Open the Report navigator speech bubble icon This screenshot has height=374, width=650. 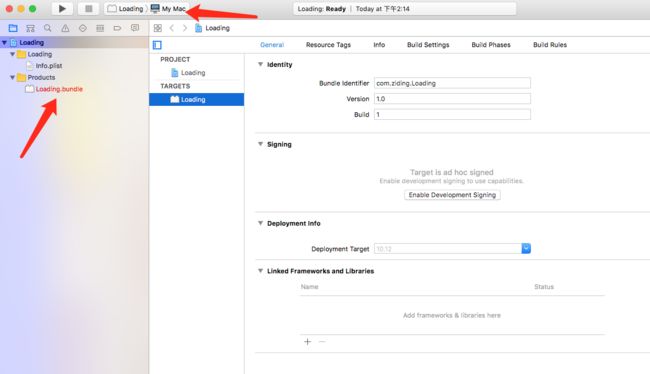click(135, 28)
